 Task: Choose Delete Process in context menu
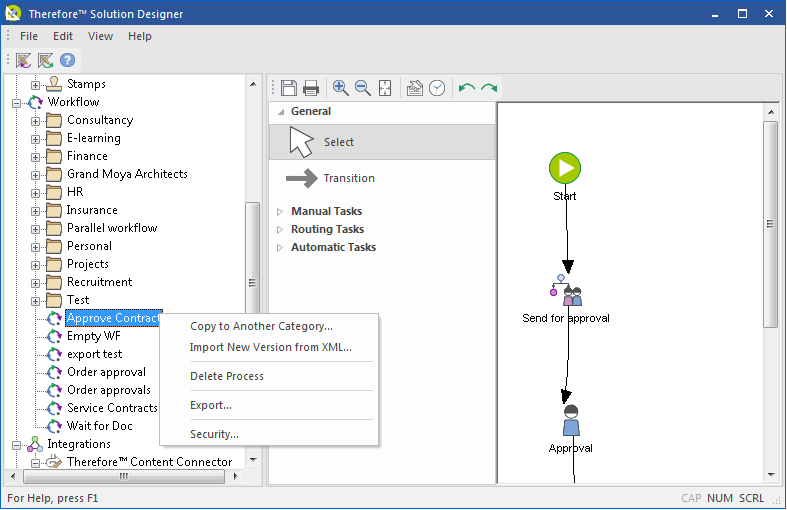(x=269, y=376)
